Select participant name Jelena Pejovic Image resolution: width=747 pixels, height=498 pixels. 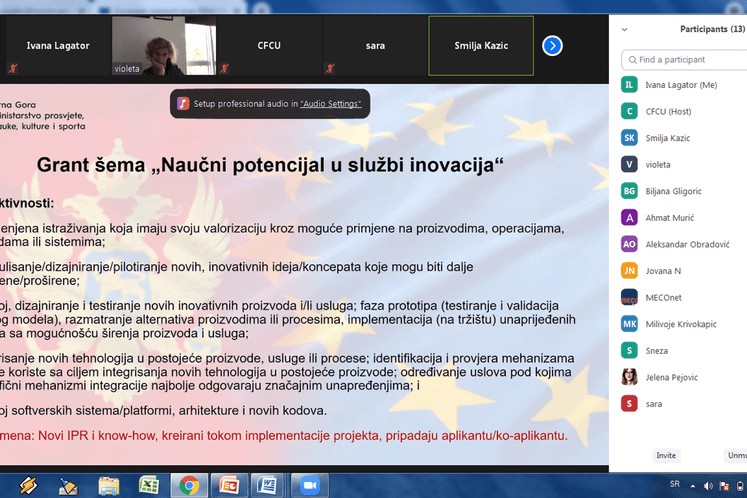672,377
